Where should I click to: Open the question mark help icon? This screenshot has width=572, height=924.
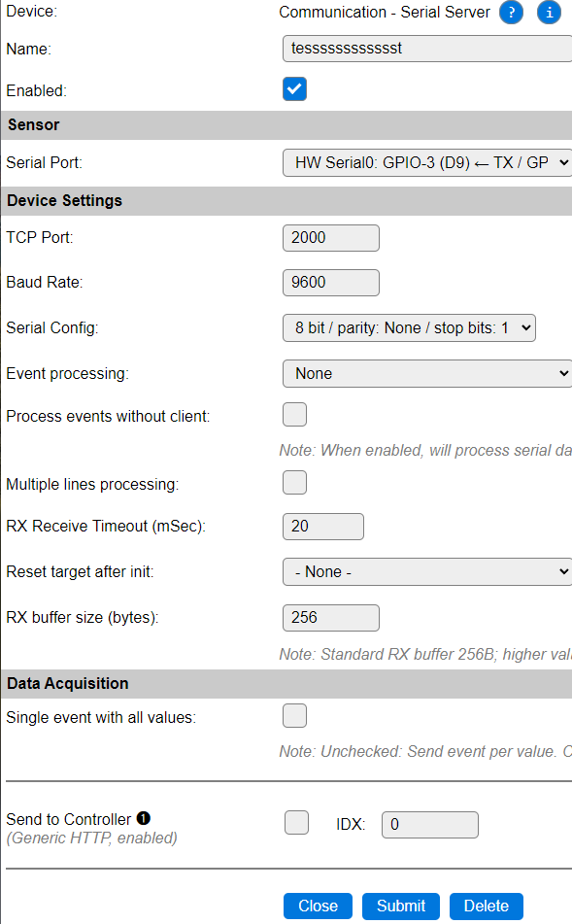pyautogui.click(x=511, y=13)
